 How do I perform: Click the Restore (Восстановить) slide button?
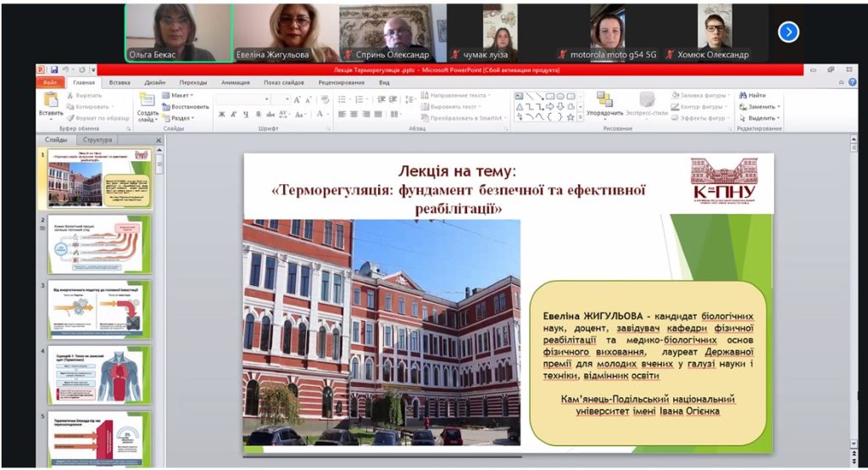pyautogui.click(x=185, y=107)
